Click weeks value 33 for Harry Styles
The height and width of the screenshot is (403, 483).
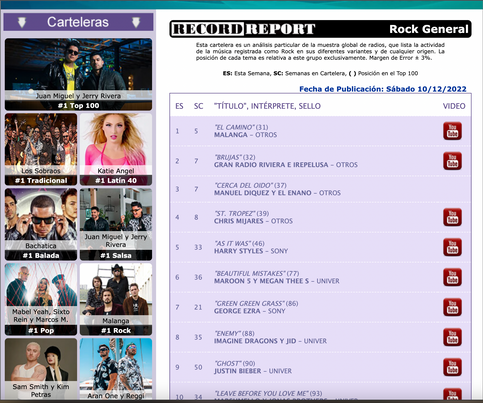(198, 247)
